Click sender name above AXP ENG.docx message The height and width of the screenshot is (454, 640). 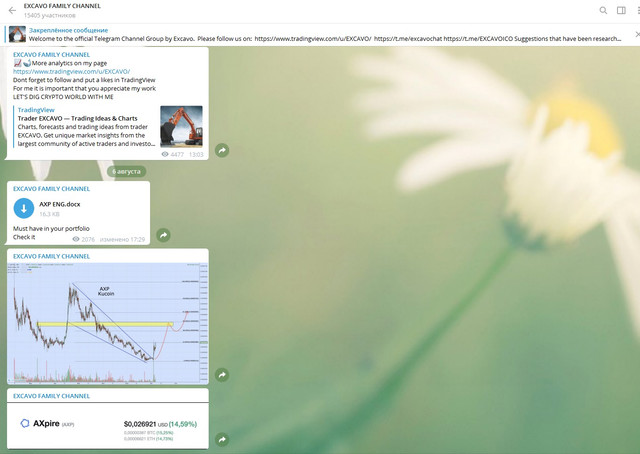51,189
